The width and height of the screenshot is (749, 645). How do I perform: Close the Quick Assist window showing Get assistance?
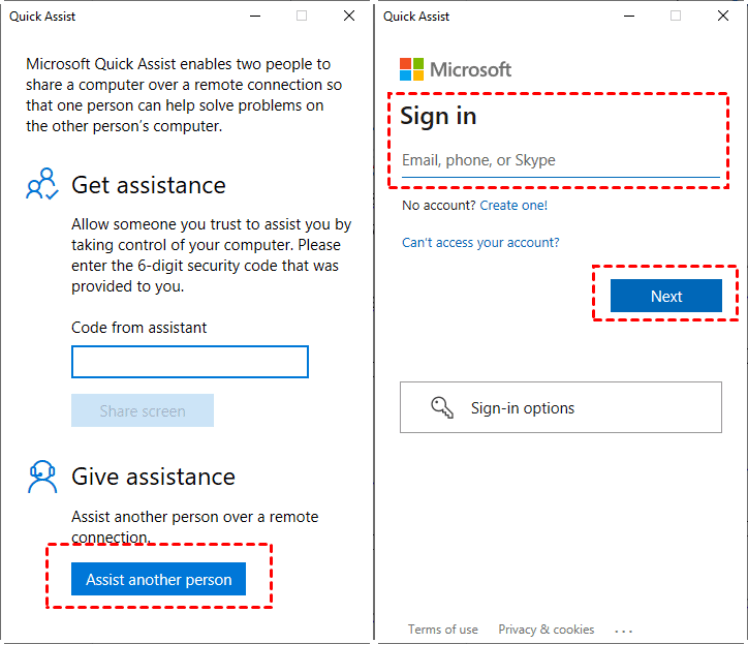click(x=349, y=16)
